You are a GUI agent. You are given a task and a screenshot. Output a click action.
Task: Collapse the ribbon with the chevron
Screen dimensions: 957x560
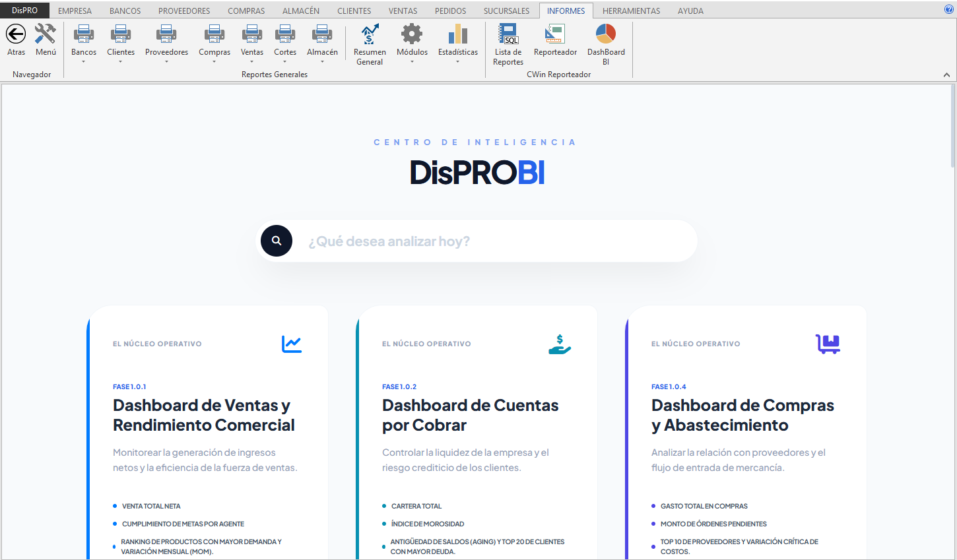[x=947, y=75]
